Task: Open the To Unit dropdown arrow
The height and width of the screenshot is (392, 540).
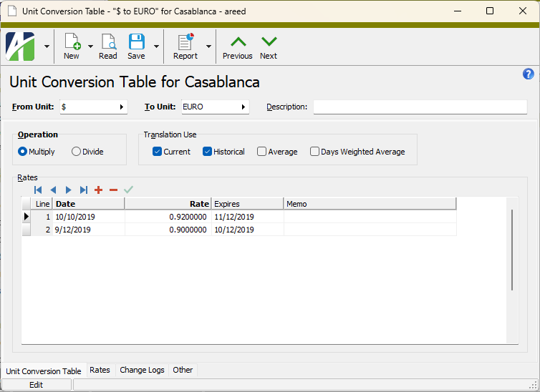Action: (x=244, y=107)
